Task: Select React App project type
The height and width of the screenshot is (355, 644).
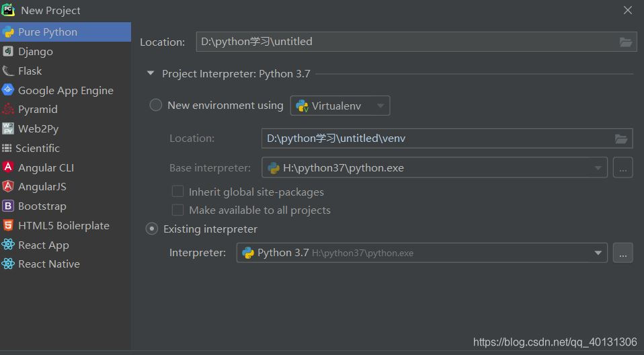Action: [65, 245]
